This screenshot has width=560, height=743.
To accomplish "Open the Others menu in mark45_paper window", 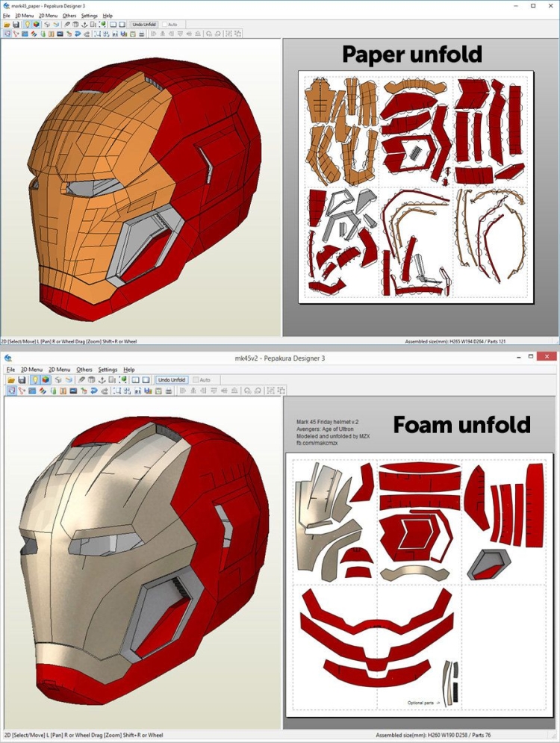I will point(69,16).
